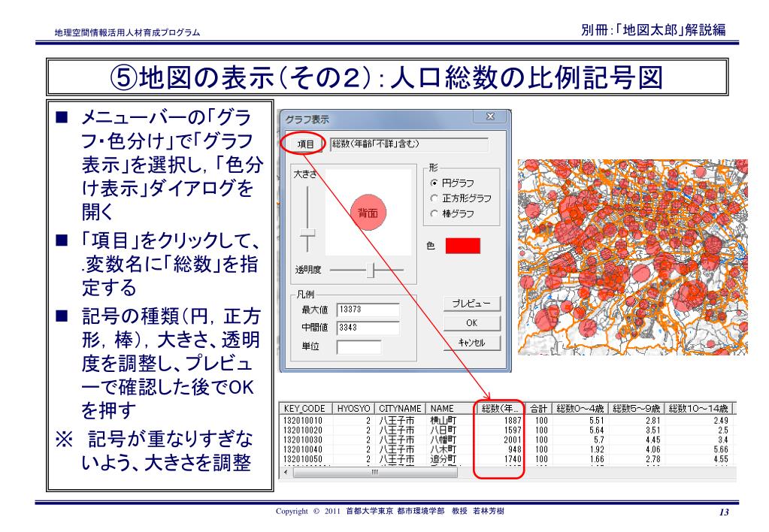This screenshot has height=532, width=769.
Task: Click the 単位 input field
Action: tap(359, 346)
